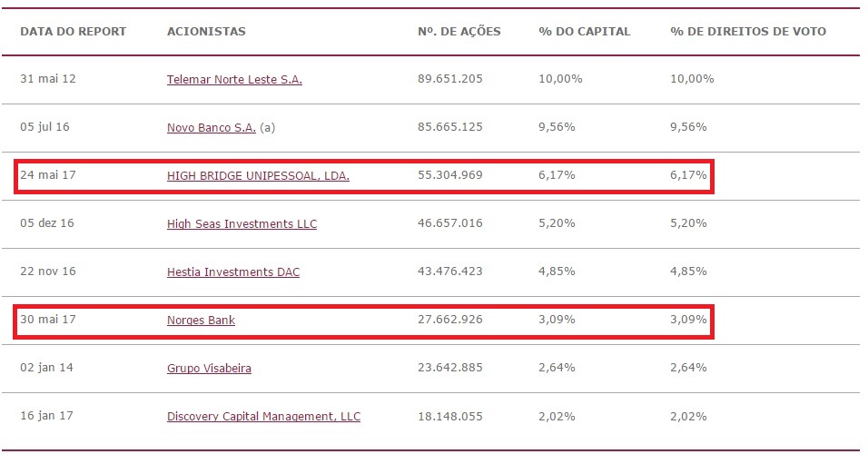The image size is (868, 454).
Task: Click the DATA DO REPORT column header
Action: point(74,32)
